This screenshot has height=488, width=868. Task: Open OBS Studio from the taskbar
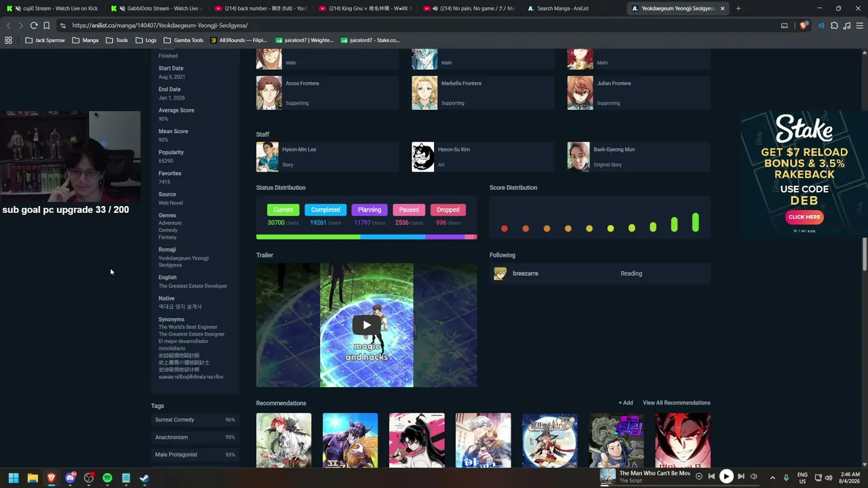[x=89, y=478]
